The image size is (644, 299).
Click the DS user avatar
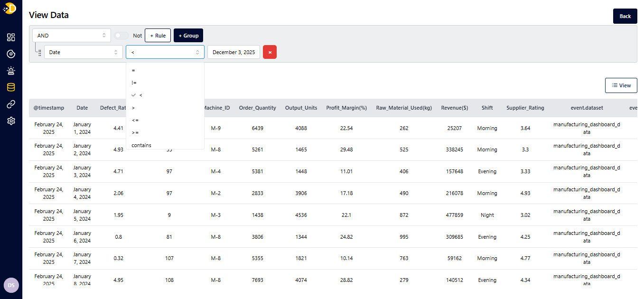tap(11, 285)
